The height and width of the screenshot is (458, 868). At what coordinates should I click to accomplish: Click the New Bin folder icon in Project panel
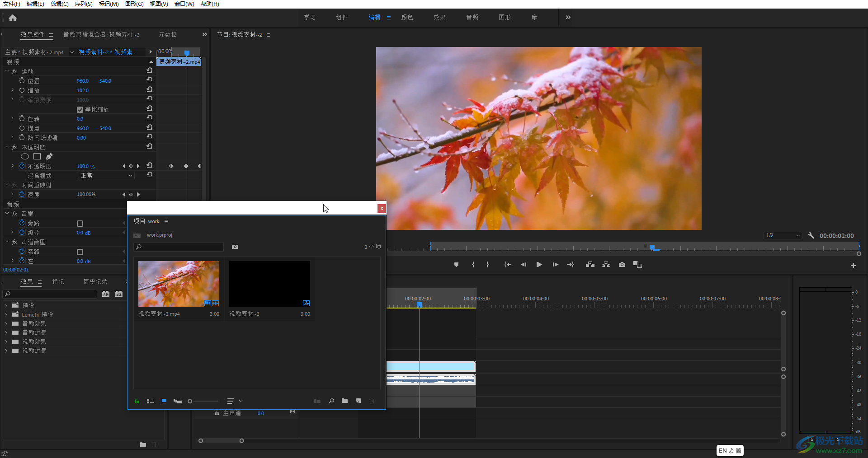[344, 401]
